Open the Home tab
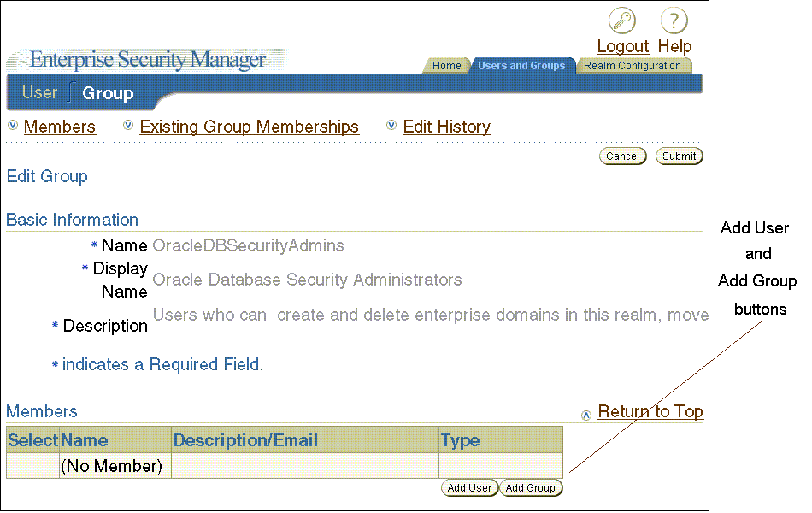This screenshot has height=513, width=812. [x=446, y=66]
